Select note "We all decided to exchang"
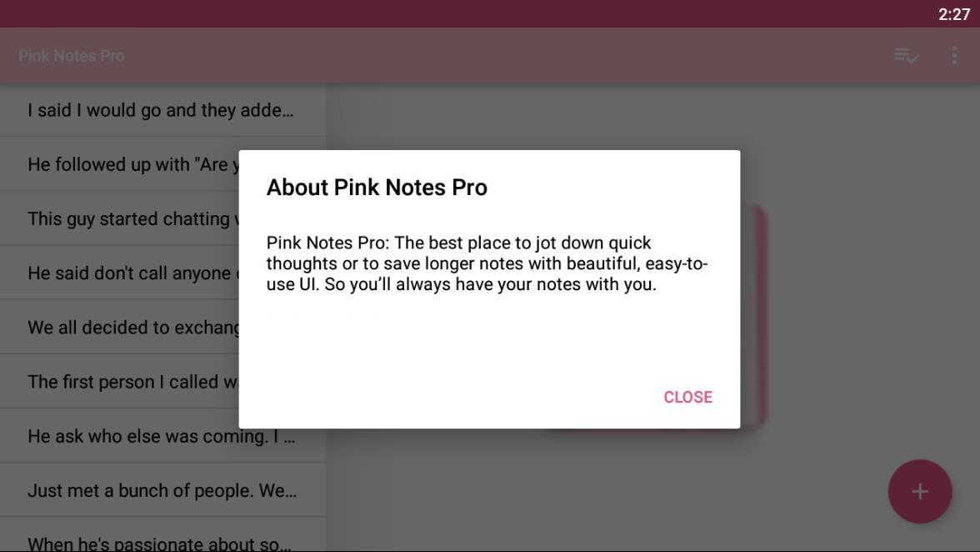Viewport: 980px width, 552px height. [119, 328]
